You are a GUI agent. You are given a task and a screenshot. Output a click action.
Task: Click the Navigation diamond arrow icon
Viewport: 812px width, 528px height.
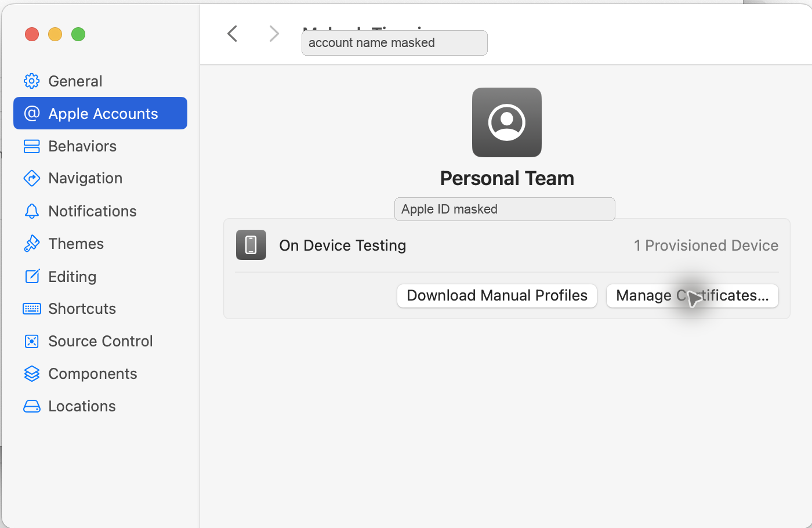click(32, 178)
